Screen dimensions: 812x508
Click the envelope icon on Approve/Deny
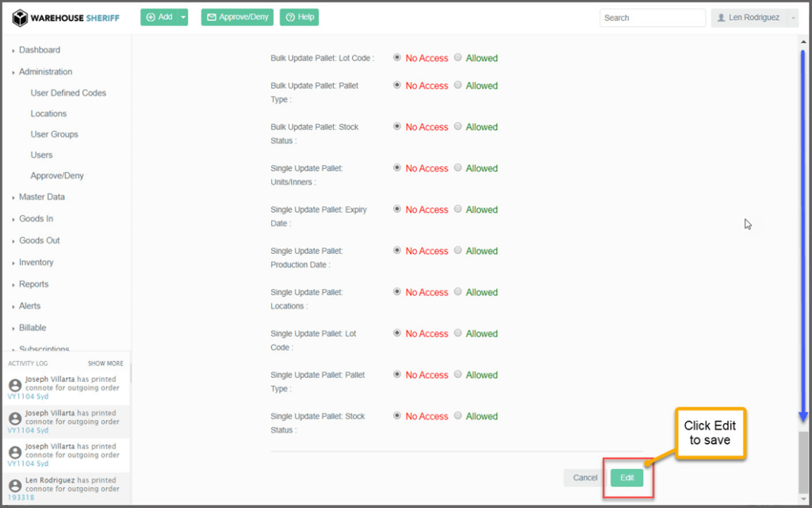pyautogui.click(x=212, y=17)
